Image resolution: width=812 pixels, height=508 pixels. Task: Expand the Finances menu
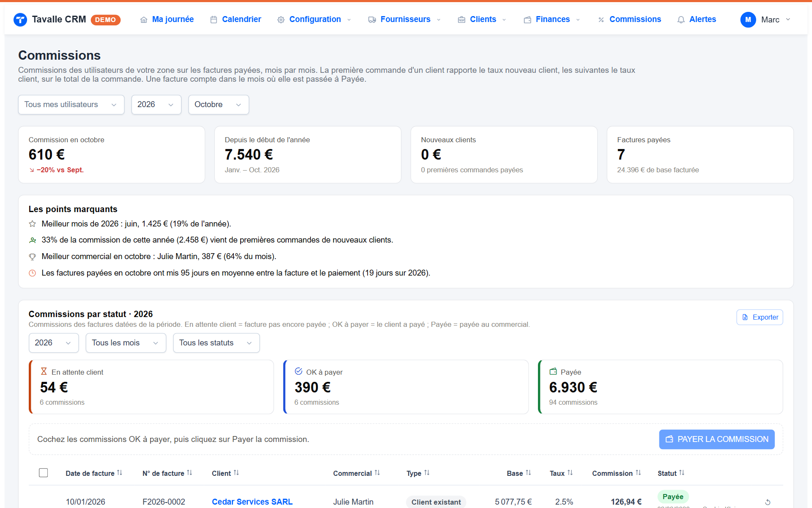(x=552, y=19)
